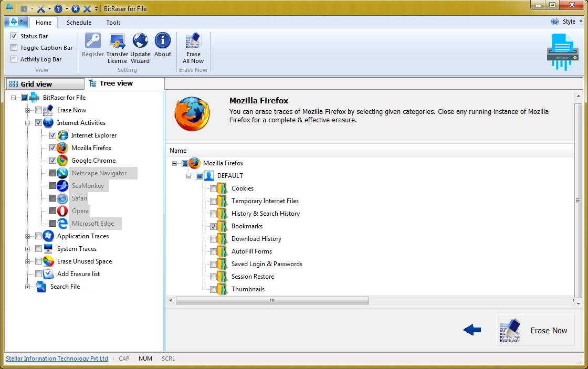Uncheck the Google Chrome checkbox
Viewport: 588px width, 369px height.
click(x=53, y=161)
